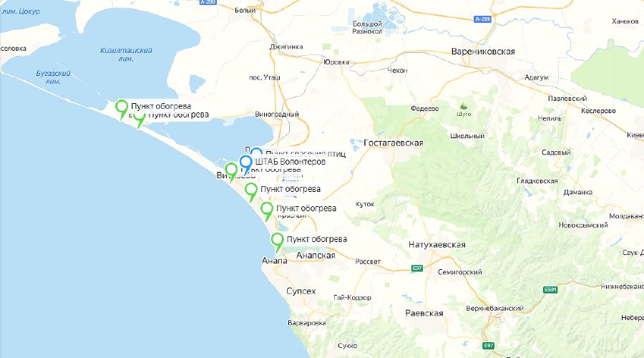Click the Шуго mountain peak icon

(x=464, y=106)
